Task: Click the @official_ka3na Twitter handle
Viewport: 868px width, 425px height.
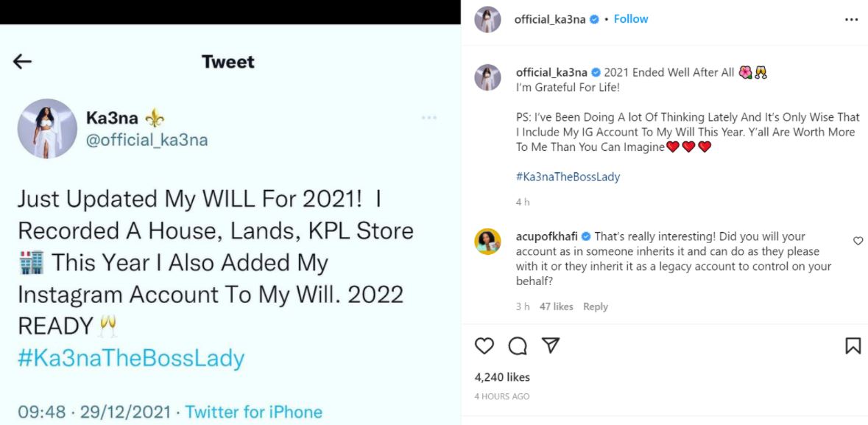Action: (x=147, y=139)
